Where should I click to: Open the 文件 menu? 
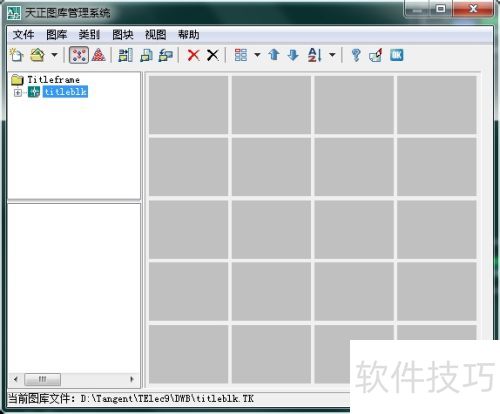[x=23, y=35]
